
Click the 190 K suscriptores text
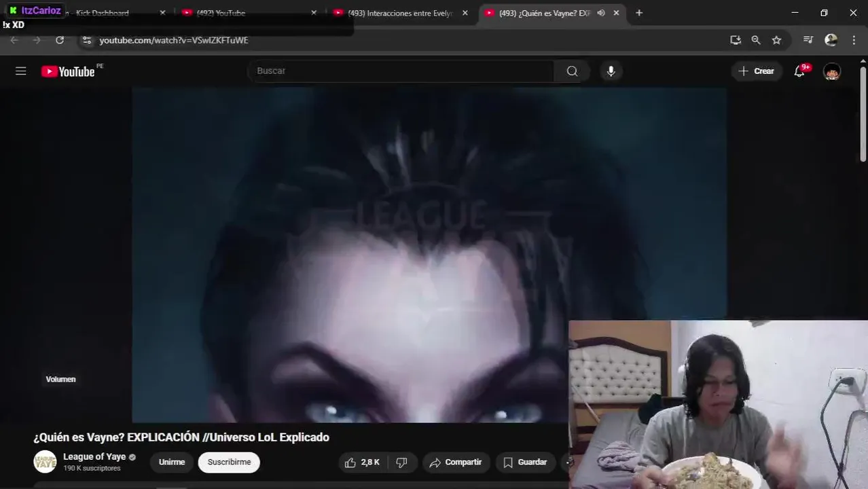click(92, 469)
